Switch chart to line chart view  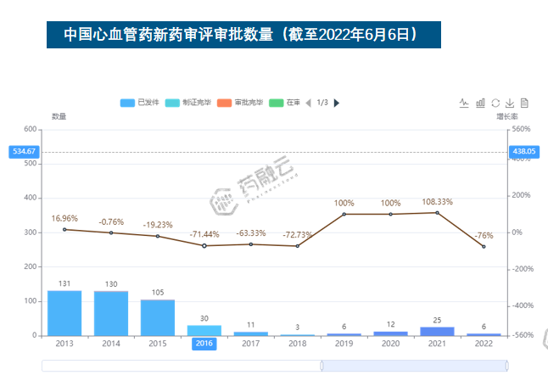pos(464,103)
